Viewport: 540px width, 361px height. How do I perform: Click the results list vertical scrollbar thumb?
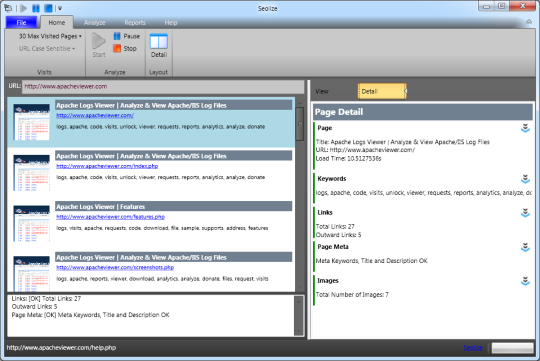tap(300, 124)
